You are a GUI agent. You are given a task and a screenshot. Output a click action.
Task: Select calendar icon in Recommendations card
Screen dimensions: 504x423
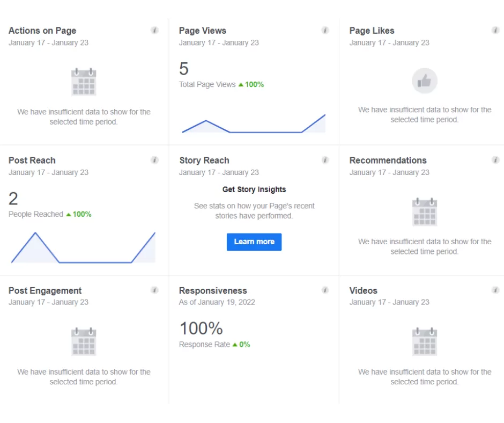point(424,211)
